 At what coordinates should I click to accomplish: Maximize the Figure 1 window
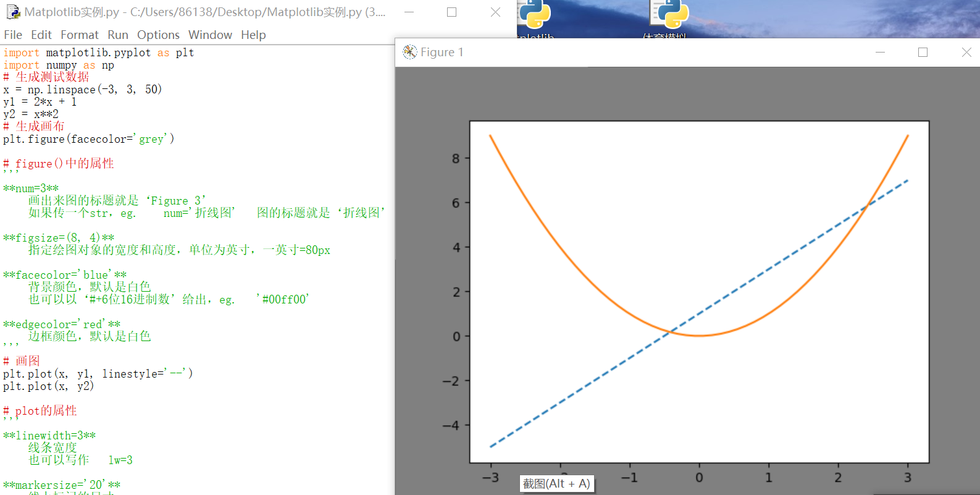[923, 53]
